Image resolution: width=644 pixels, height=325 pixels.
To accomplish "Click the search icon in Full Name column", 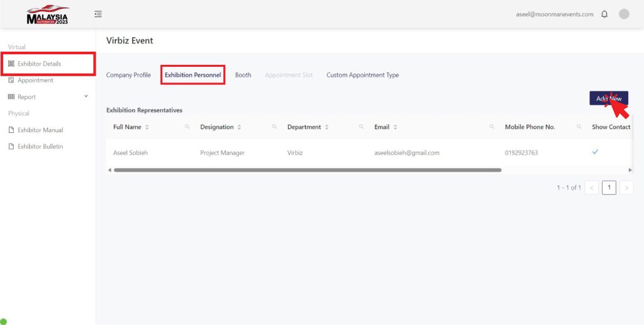I will [x=187, y=127].
